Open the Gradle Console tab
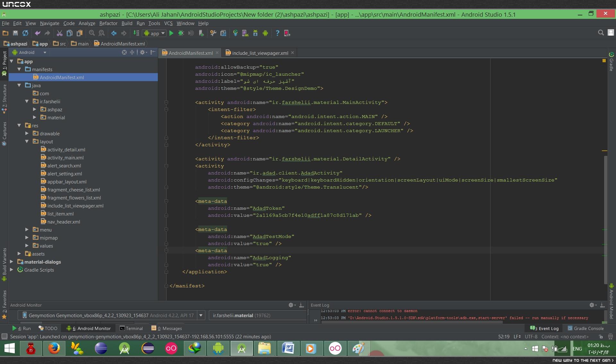 (x=586, y=328)
